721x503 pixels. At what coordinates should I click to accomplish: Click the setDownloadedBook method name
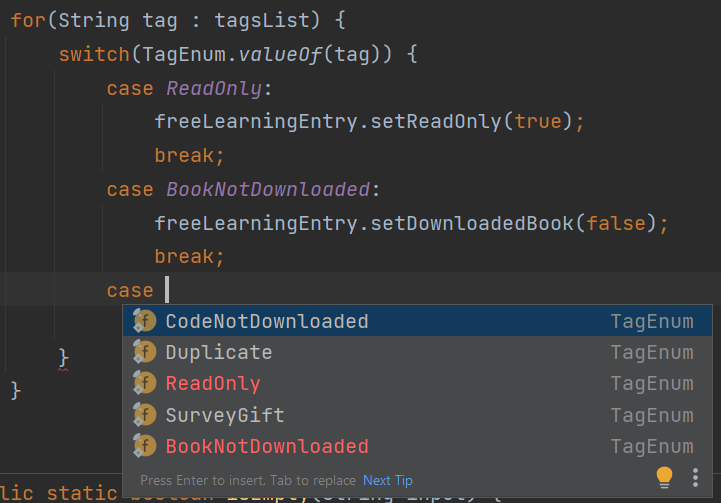coord(472,223)
